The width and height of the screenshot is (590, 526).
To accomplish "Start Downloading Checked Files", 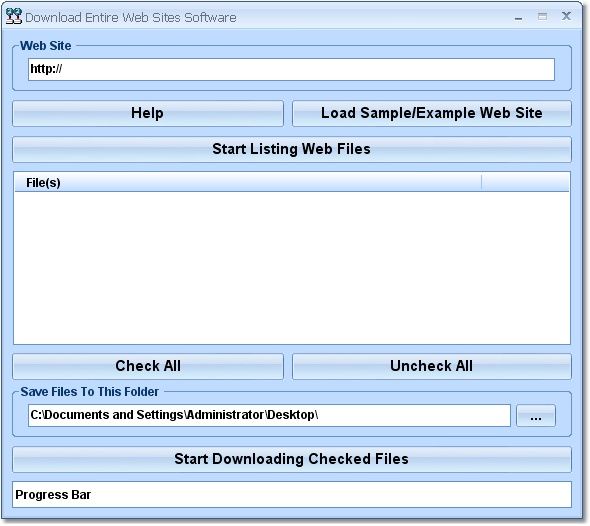I will point(292,459).
